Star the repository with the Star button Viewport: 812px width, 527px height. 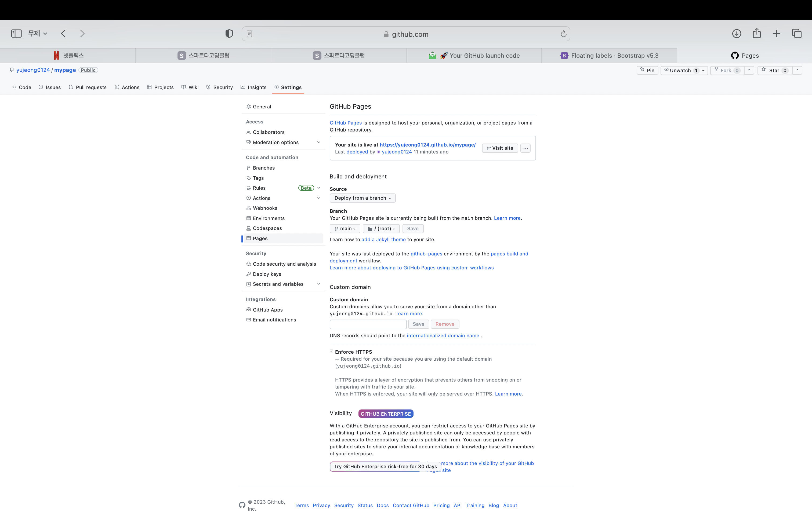click(x=775, y=71)
